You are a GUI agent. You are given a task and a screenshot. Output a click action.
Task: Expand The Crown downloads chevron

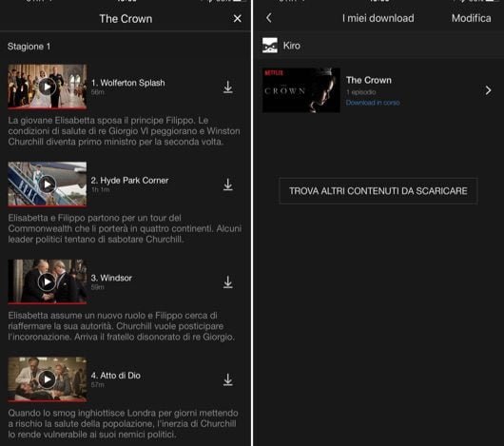(x=488, y=90)
